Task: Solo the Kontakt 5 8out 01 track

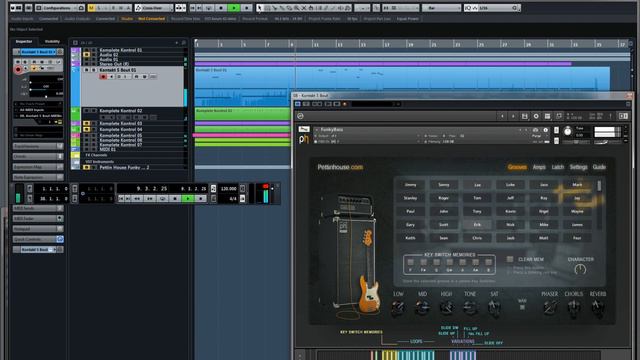Action: [x=93, y=70]
